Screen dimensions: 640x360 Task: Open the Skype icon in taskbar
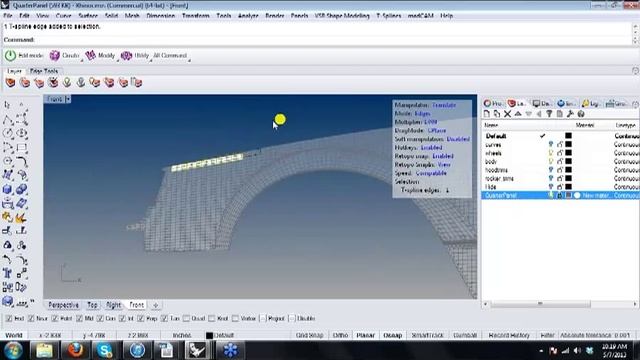coord(105,350)
